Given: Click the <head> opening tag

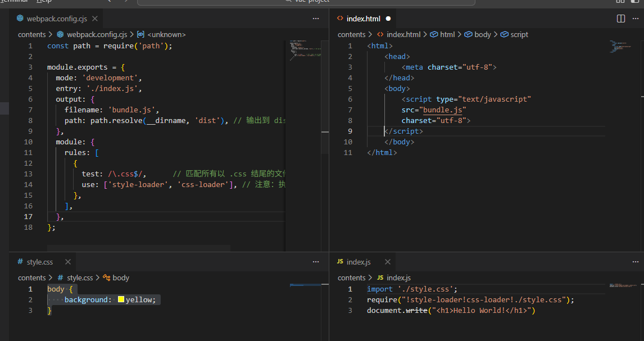Looking at the screenshot, I should [x=397, y=57].
